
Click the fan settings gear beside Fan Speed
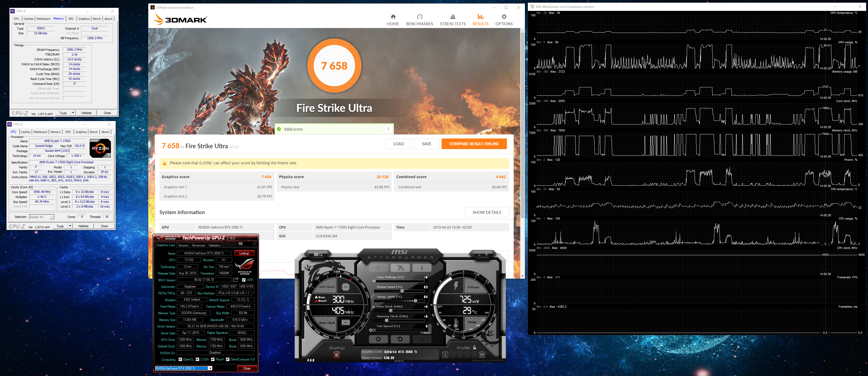371,330
